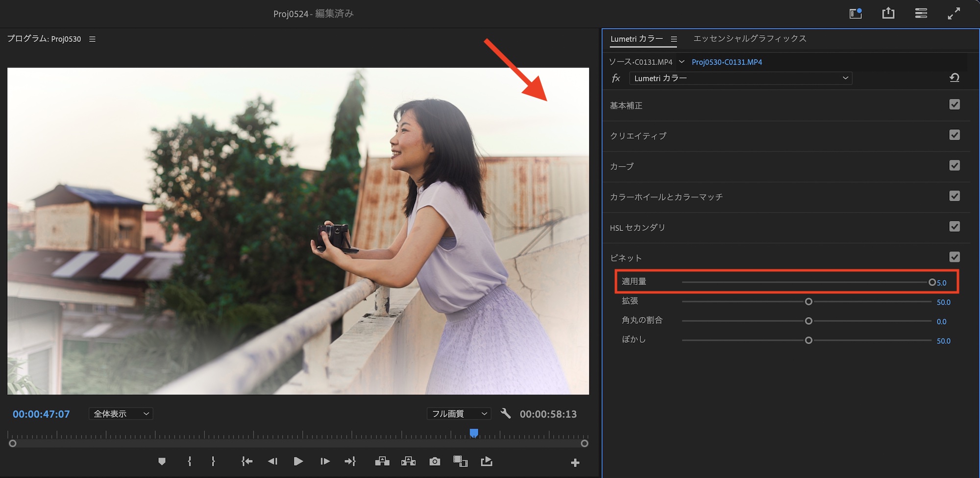Image resolution: width=980 pixels, height=478 pixels.
Task: Click the Export Frame camera icon
Action: point(435,461)
